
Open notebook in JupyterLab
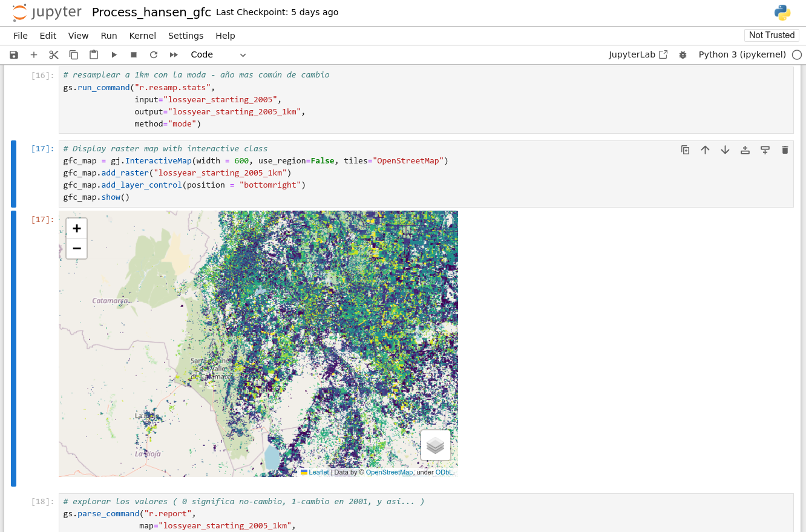pyautogui.click(x=638, y=54)
